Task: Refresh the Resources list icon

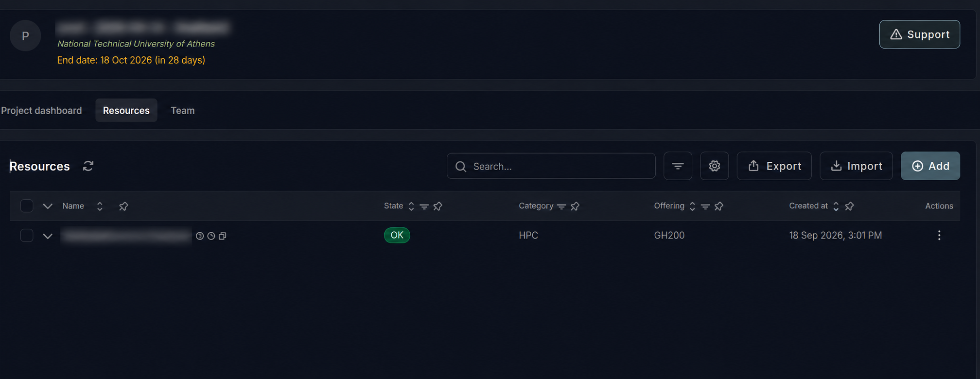Action: click(x=88, y=166)
